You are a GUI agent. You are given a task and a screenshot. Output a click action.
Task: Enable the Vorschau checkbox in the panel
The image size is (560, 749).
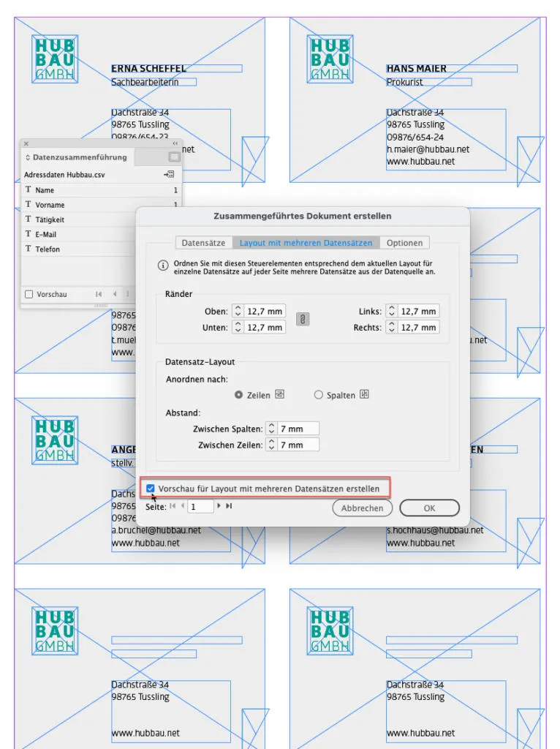[29, 294]
